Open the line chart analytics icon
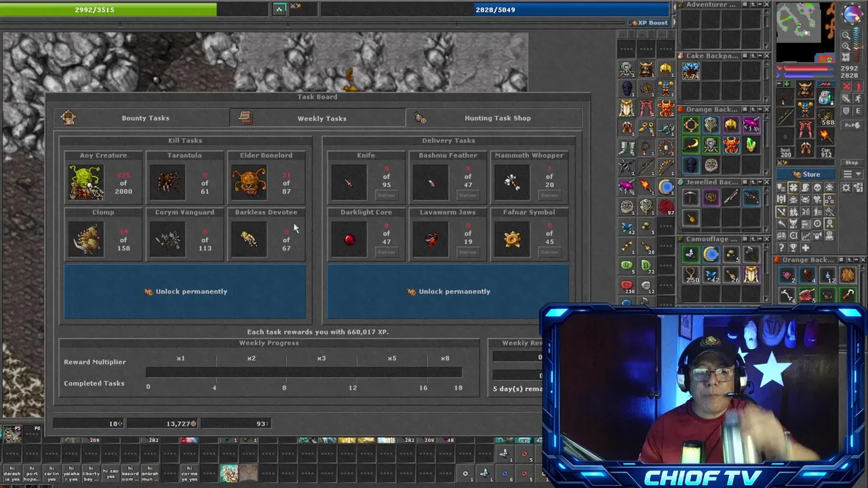Image resolution: width=868 pixels, height=488 pixels. tap(806, 235)
